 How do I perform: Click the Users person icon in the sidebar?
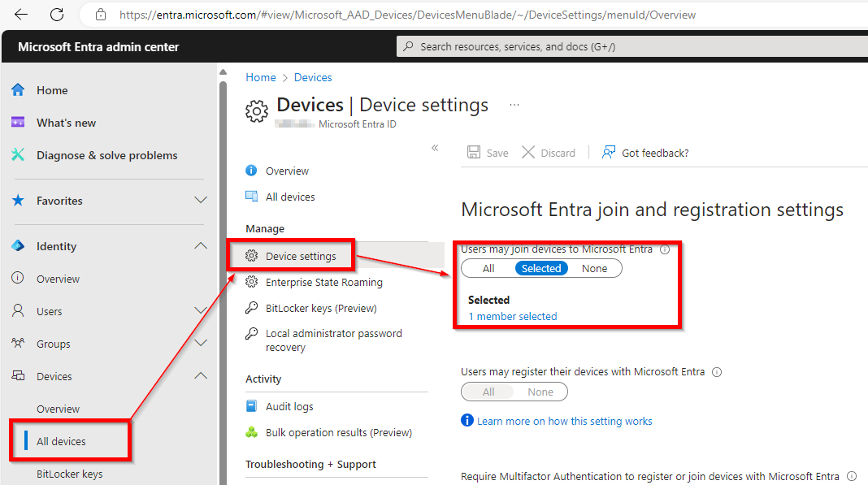point(18,310)
